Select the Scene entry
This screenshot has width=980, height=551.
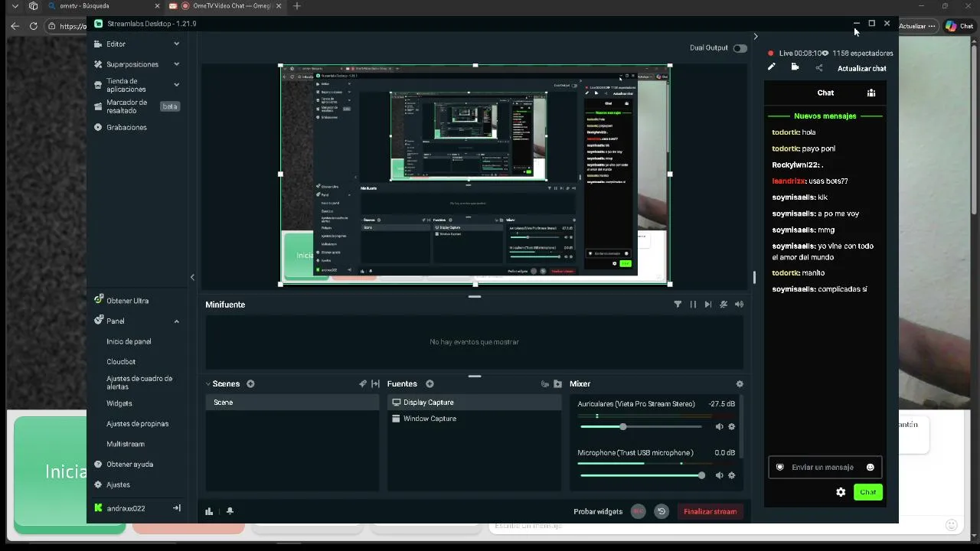[x=292, y=403]
